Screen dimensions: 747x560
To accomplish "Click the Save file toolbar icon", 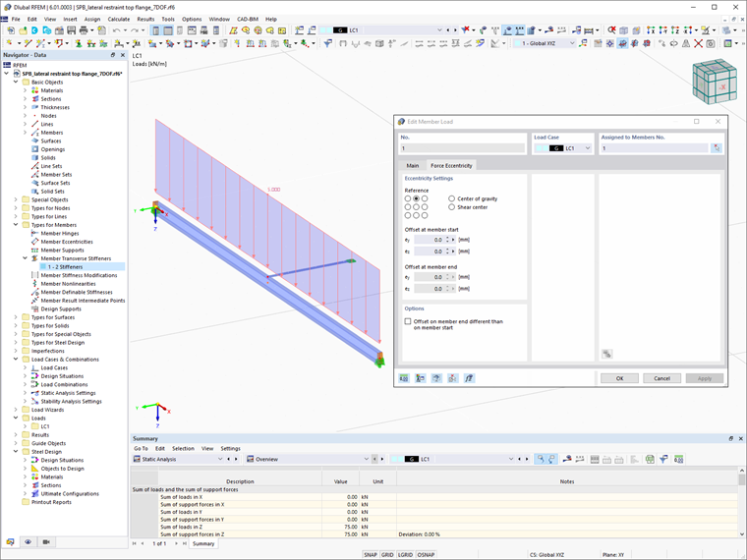I will 72,30.
